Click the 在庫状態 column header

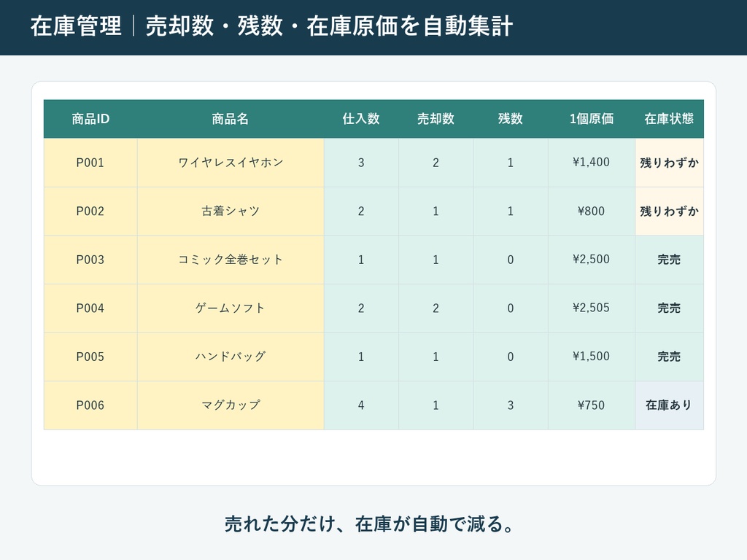pos(670,119)
